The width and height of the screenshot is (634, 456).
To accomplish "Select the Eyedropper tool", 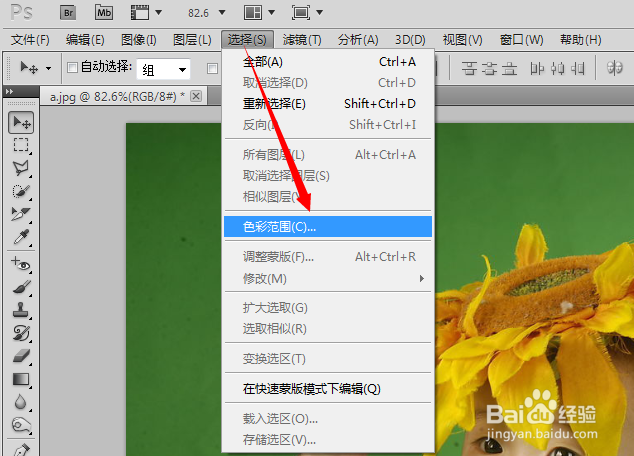I will pyautogui.click(x=21, y=237).
